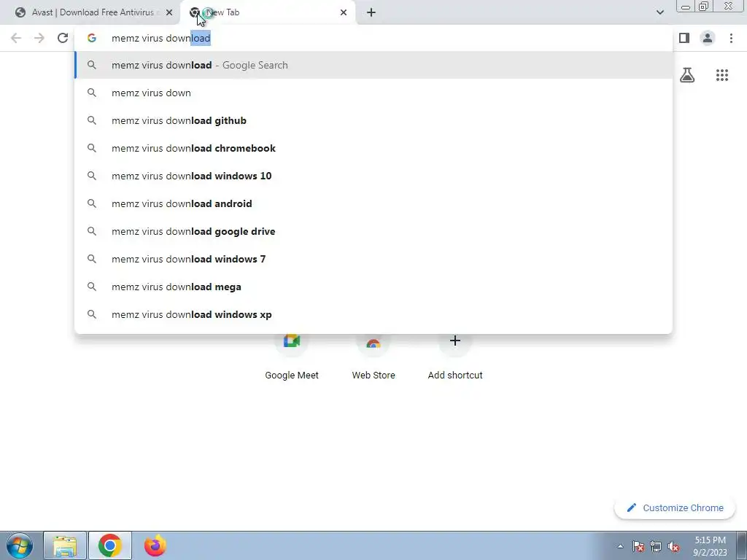Click the Chrome taskbar icon

click(x=110, y=545)
